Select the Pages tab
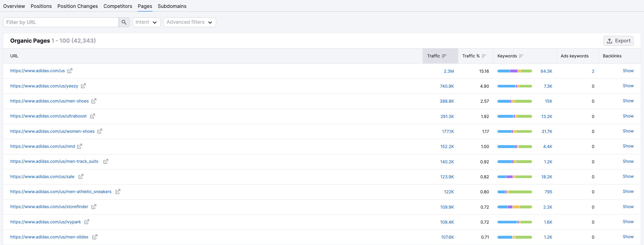The image size is (644, 245). [145, 6]
